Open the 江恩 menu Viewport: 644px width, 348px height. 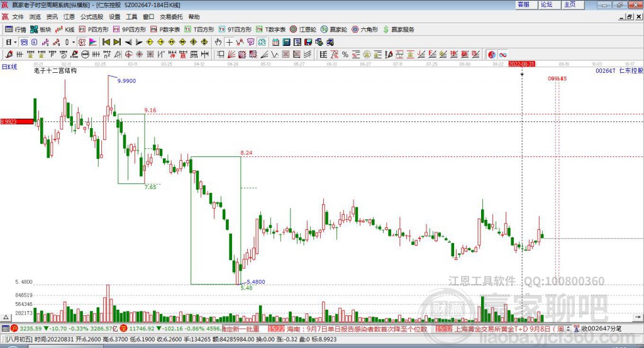pyautogui.click(x=69, y=17)
